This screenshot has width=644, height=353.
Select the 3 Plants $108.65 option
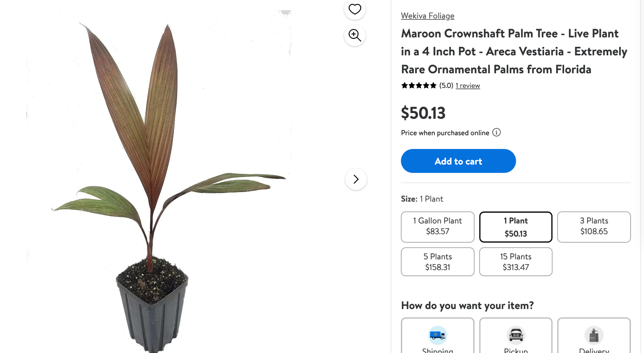point(594,227)
